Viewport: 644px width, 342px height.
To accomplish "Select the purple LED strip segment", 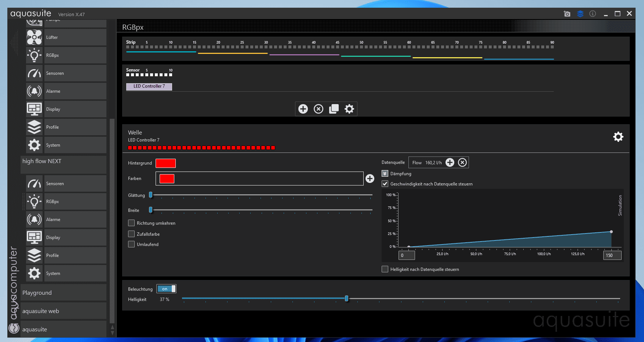I will [304, 55].
